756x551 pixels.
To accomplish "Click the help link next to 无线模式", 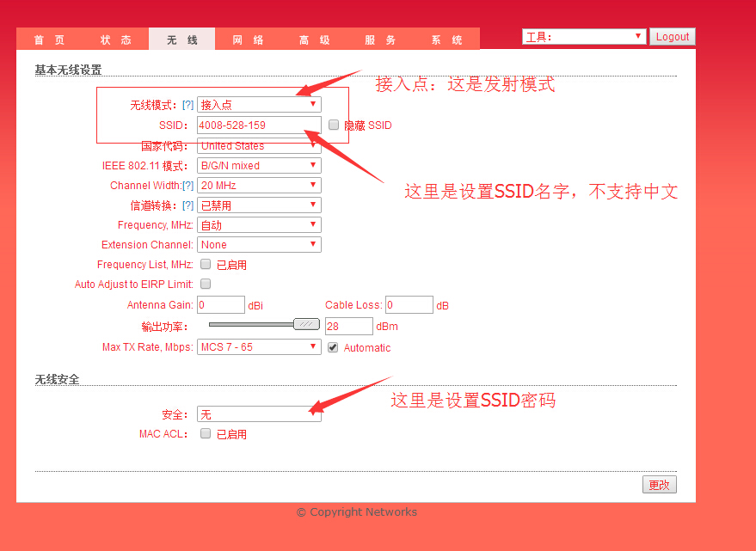I will pyautogui.click(x=188, y=105).
